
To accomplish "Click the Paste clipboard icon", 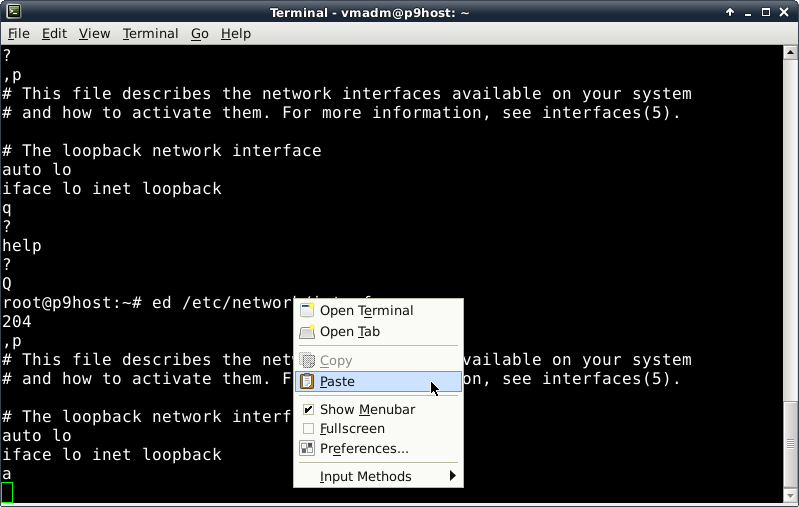I will tap(308, 381).
